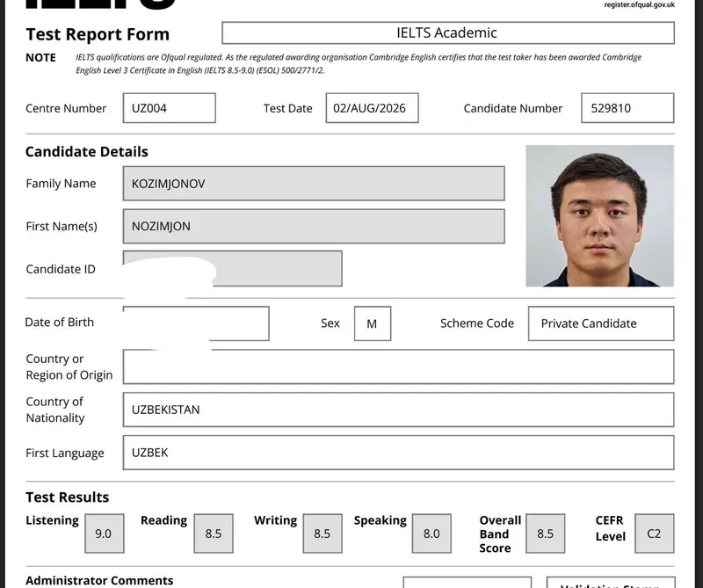Click the register.ofqual.gov.uk text

tap(640, 5)
